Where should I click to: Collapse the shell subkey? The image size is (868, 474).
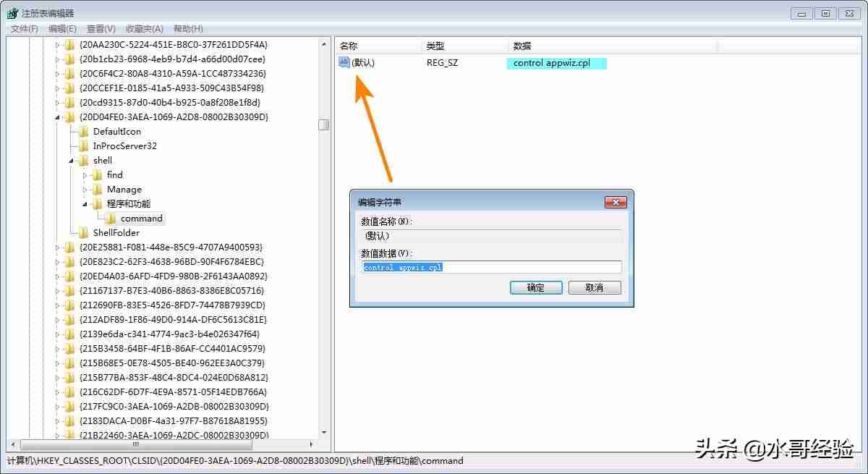tap(72, 161)
